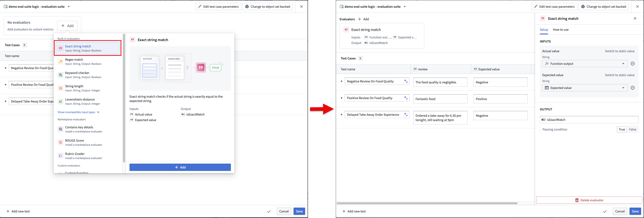
Task: Set Passing condition to False
Action: pos(633,129)
